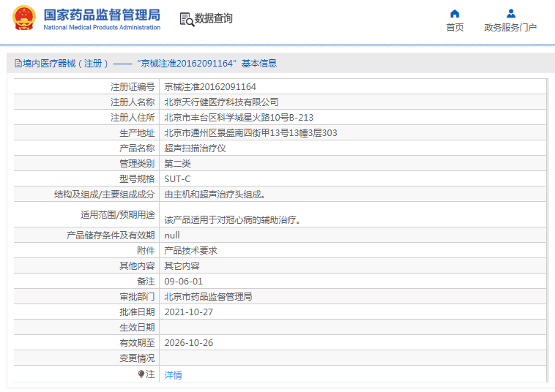Click the 管理类别 row label
The width and height of the screenshot is (555, 392).
click(138, 164)
